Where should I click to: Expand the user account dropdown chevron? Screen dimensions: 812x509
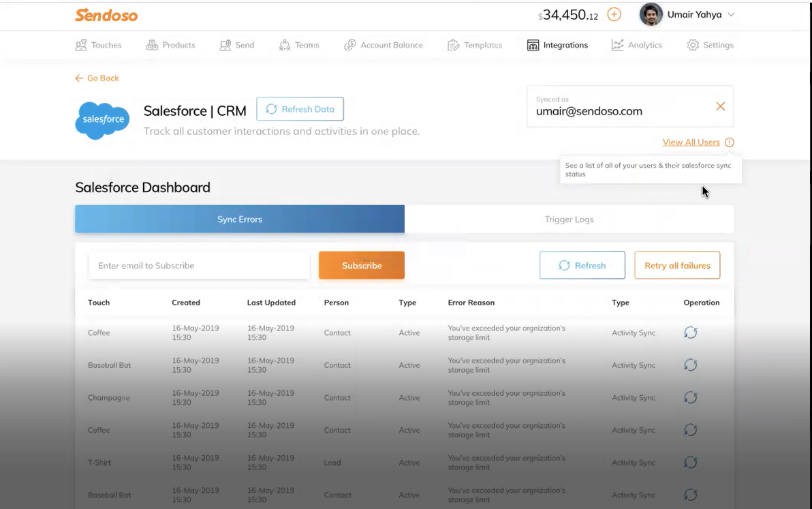[x=731, y=14]
